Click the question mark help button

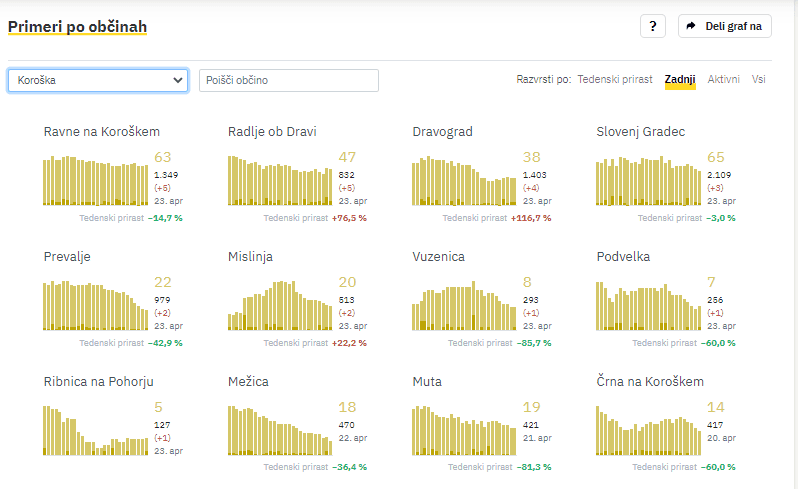(652, 27)
